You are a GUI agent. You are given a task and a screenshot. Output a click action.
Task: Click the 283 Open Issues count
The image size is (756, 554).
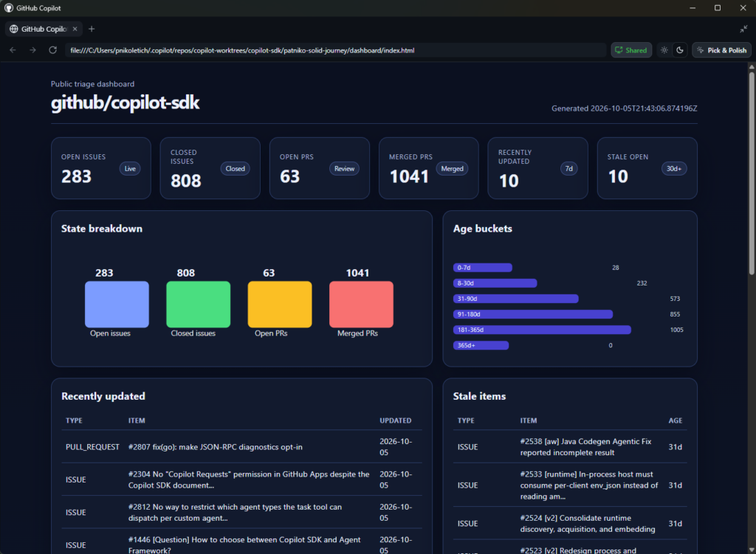tap(76, 176)
